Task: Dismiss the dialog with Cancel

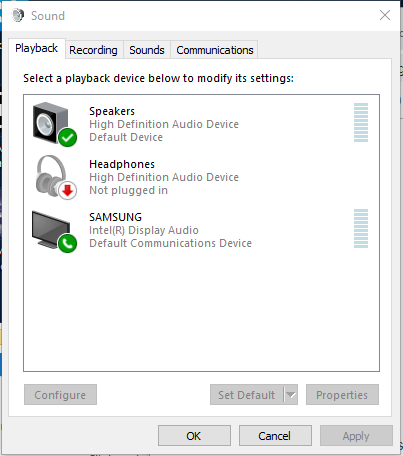Action: click(x=275, y=436)
